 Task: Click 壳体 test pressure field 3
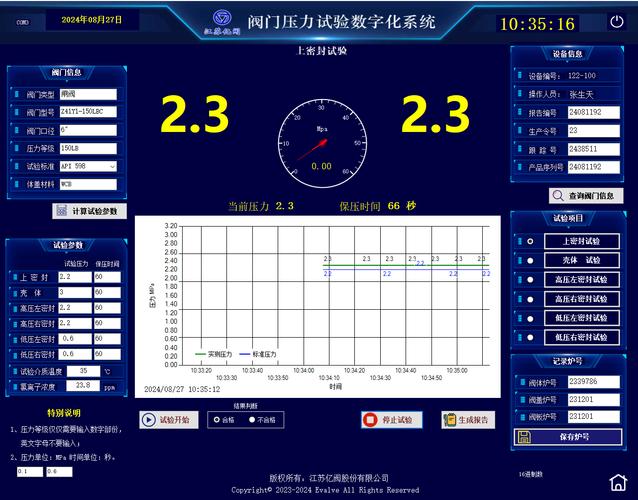tap(75, 293)
